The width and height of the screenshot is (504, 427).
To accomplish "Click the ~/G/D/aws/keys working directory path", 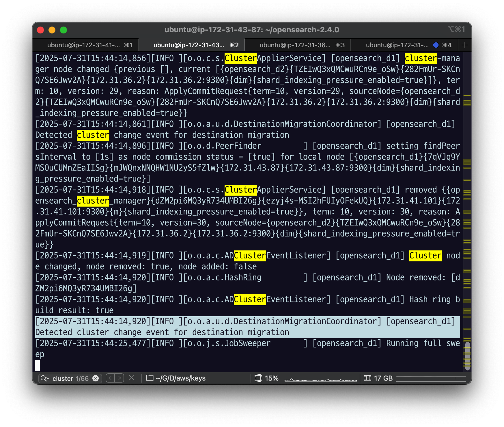I will [181, 378].
